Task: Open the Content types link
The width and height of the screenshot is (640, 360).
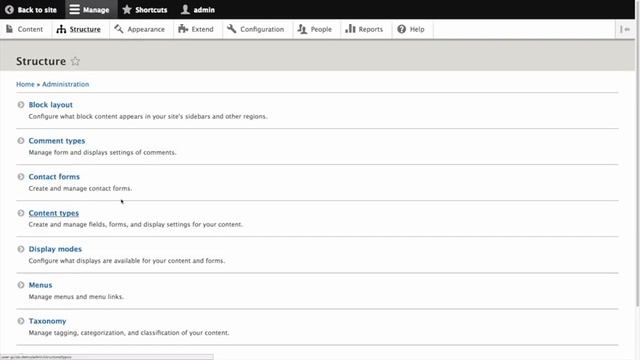Action: click(x=53, y=213)
